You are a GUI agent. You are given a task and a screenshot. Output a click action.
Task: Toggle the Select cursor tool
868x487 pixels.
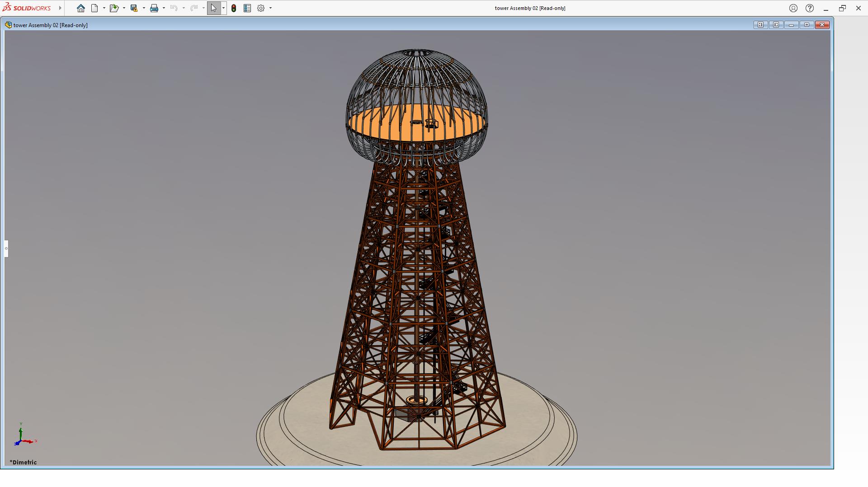point(213,8)
